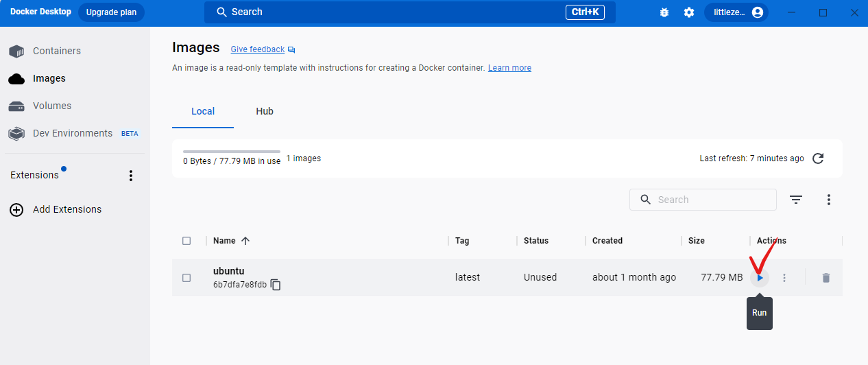Image resolution: width=868 pixels, height=365 pixels.
Task: Open the Learn more link
Action: pyautogui.click(x=509, y=68)
